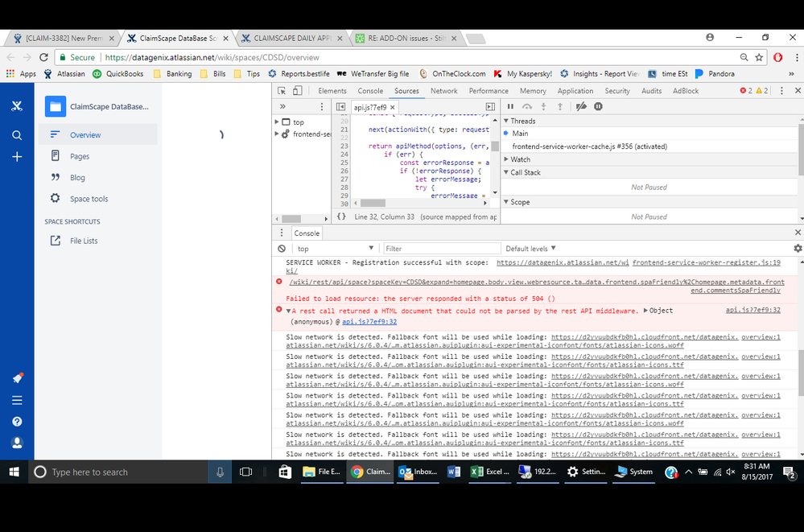
Task: Switch to the CLAIMSCAPE DAILY APP browser tab
Action: pos(292,39)
